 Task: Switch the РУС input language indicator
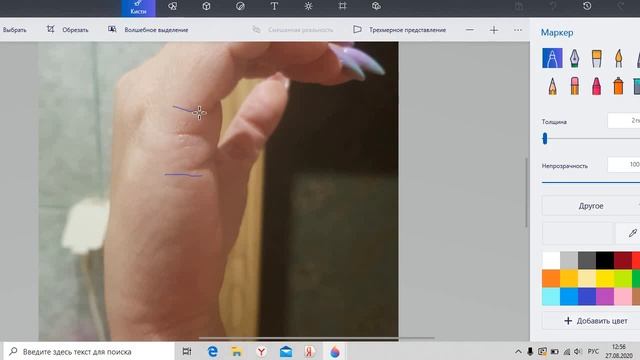tap(593, 351)
